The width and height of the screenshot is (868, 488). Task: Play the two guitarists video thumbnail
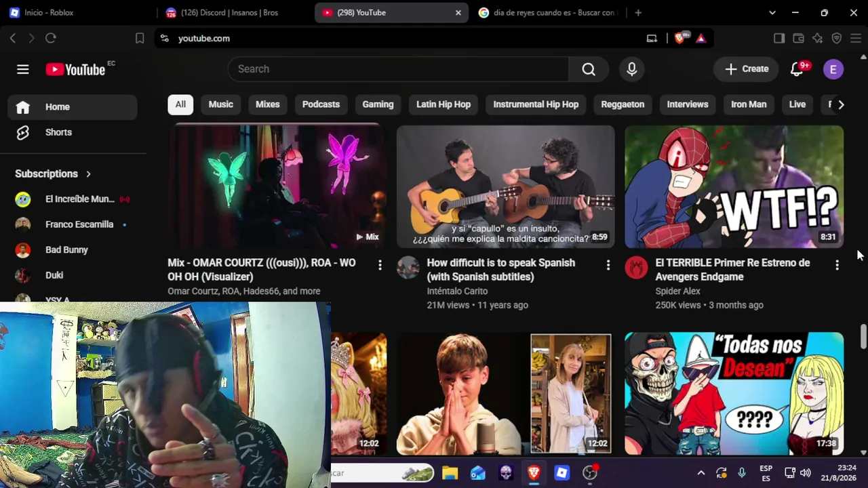click(505, 186)
